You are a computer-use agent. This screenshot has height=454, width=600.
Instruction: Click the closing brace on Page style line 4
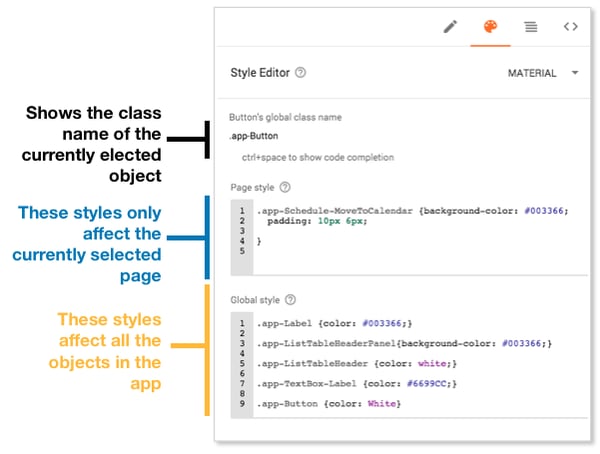click(259, 241)
